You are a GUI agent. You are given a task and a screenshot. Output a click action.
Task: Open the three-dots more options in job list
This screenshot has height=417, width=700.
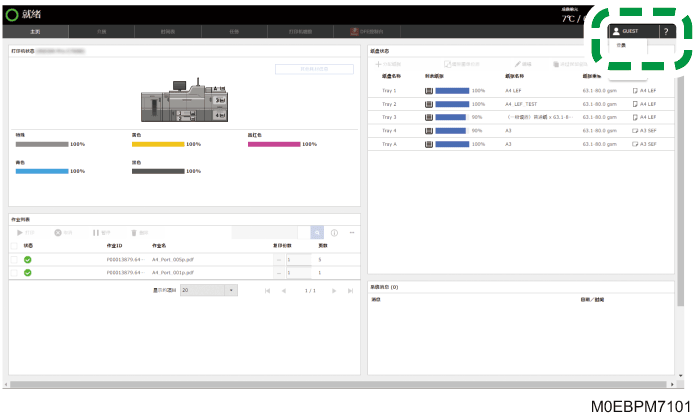click(x=352, y=233)
